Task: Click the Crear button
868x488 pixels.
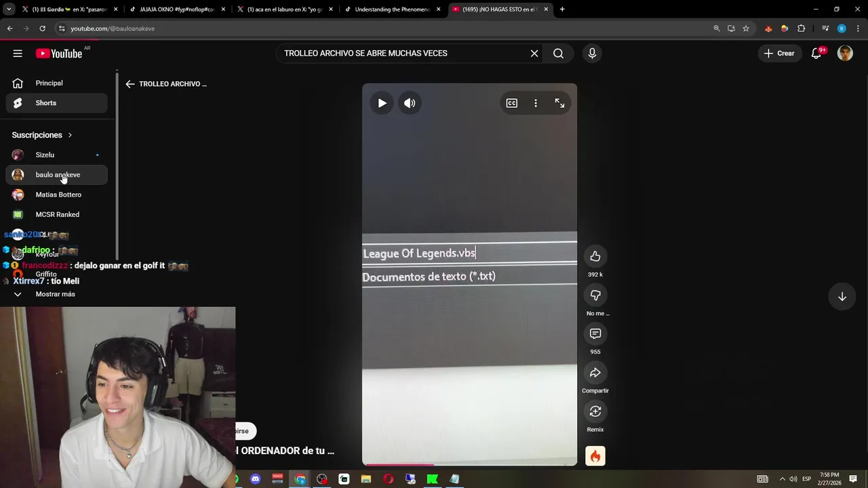Action: coord(779,54)
